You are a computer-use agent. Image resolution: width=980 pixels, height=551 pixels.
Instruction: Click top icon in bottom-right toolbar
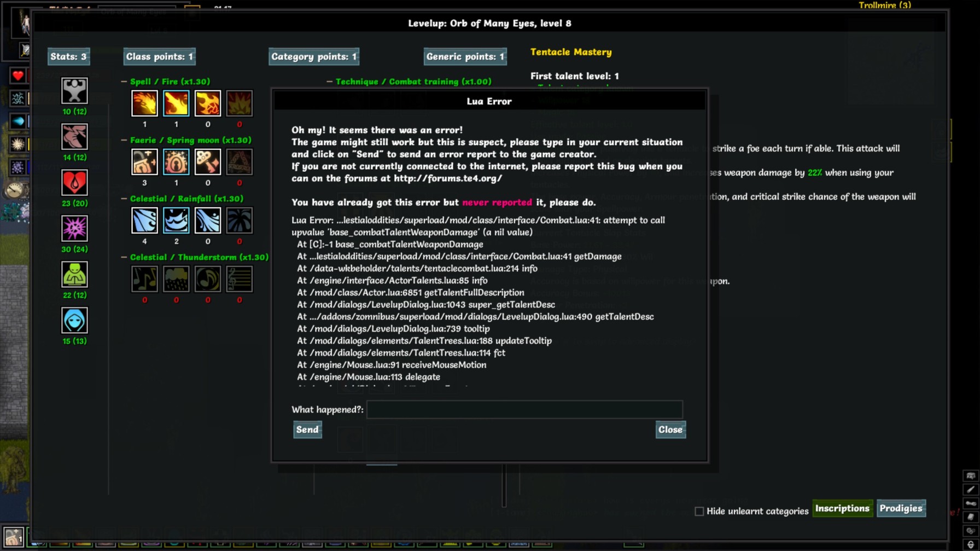pyautogui.click(x=971, y=476)
